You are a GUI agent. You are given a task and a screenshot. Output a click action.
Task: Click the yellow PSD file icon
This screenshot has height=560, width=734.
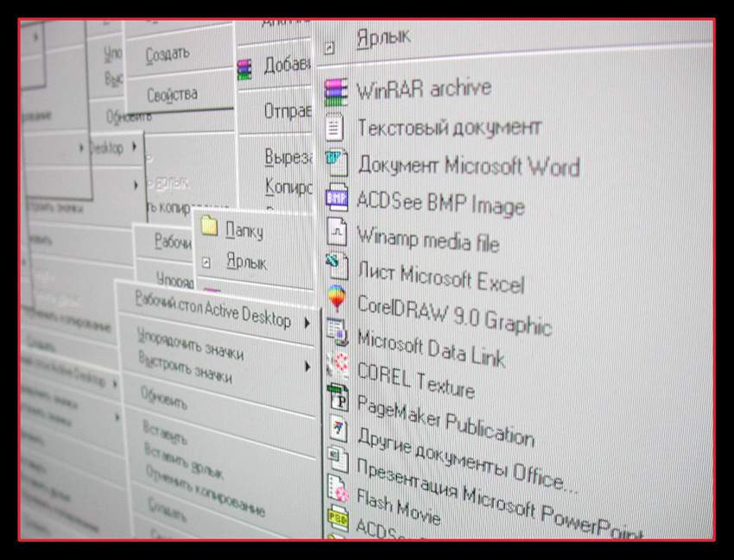pyautogui.click(x=339, y=519)
